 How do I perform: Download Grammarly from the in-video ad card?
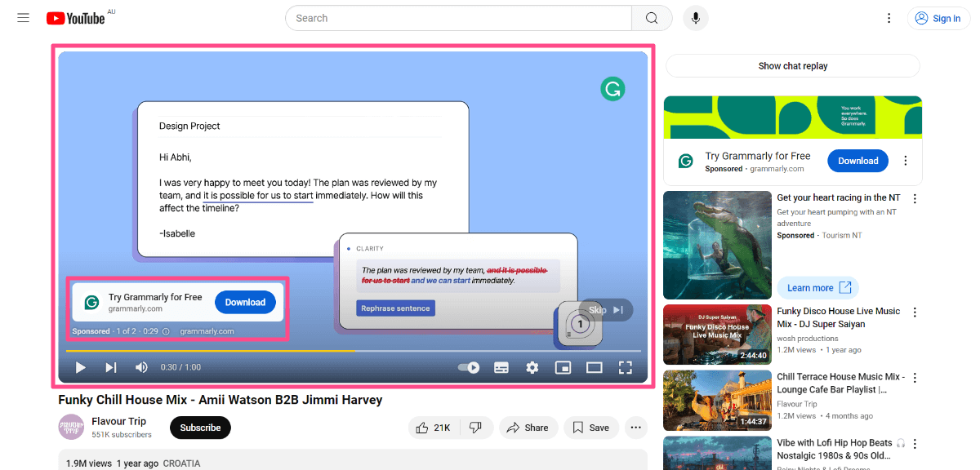[245, 302]
